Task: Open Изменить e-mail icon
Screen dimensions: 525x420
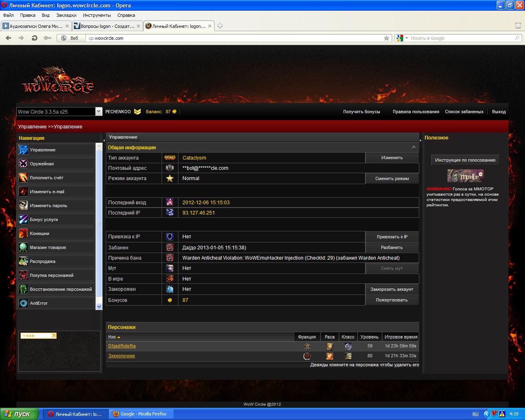Action: pyautogui.click(x=23, y=192)
